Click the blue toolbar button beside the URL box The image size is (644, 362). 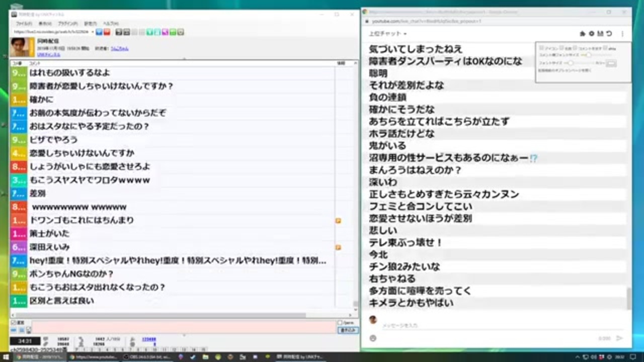[99, 32]
